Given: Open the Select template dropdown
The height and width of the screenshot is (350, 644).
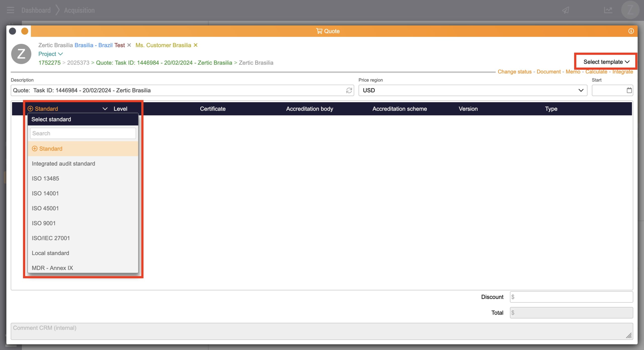Looking at the screenshot, I should click(x=606, y=62).
